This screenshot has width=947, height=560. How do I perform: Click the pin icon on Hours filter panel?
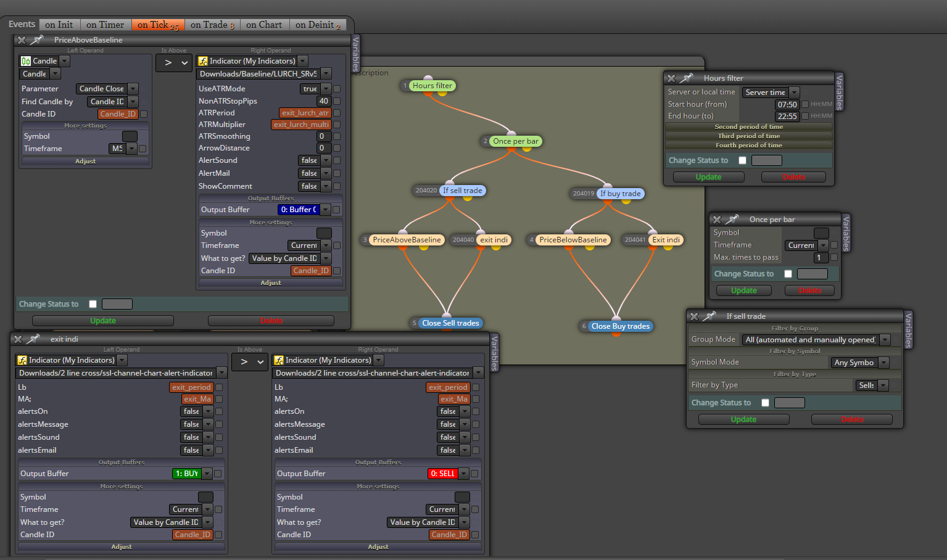tap(687, 78)
